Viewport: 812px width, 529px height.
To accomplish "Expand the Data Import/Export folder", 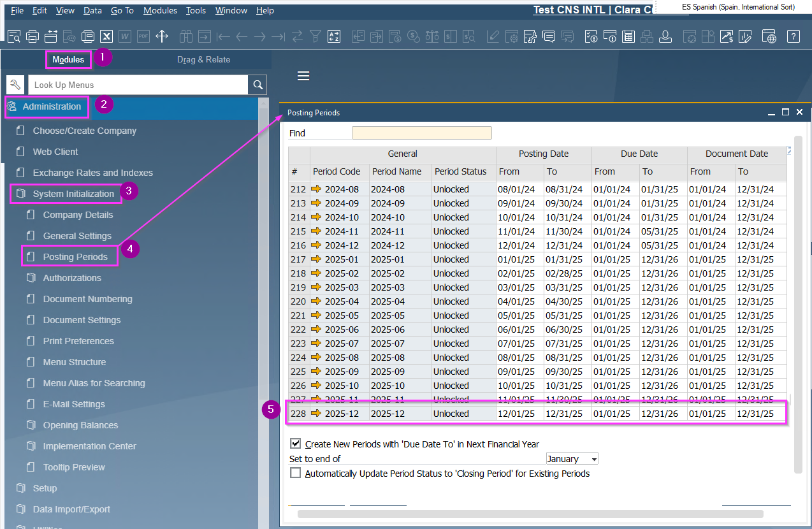I will (69, 509).
